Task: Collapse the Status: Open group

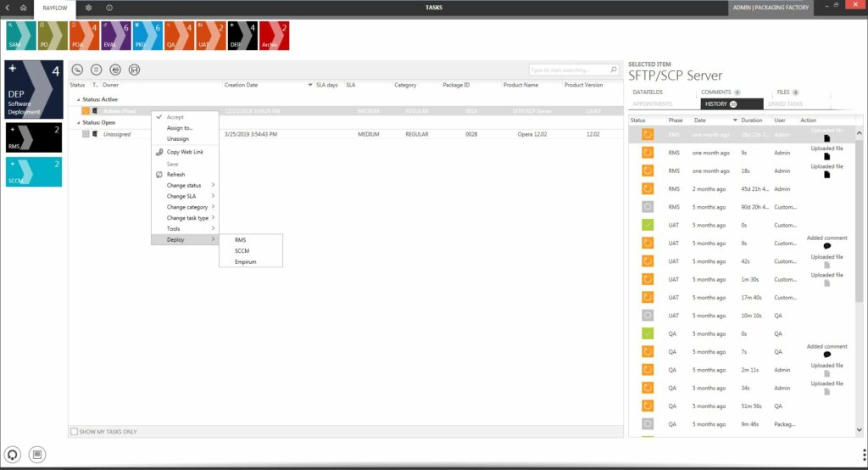Action: [78, 123]
